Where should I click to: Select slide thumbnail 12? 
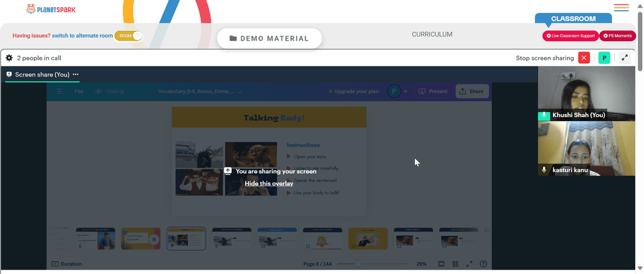368,239
